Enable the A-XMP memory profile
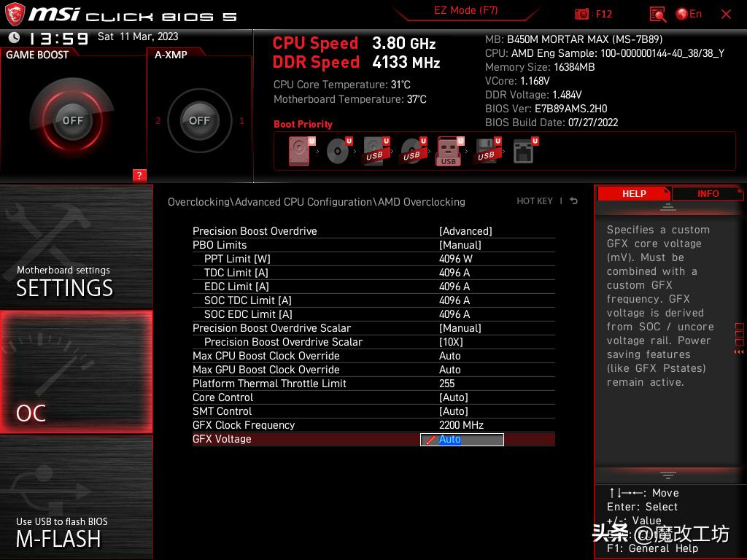The width and height of the screenshot is (747, 560). (199, 121)
